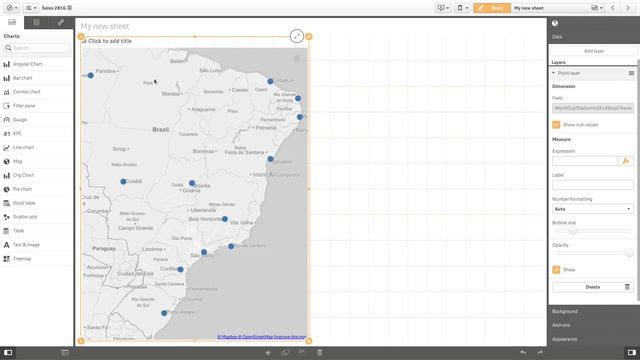Switch to the Master items tab
640x360 pixels.
tap(36, 22)
